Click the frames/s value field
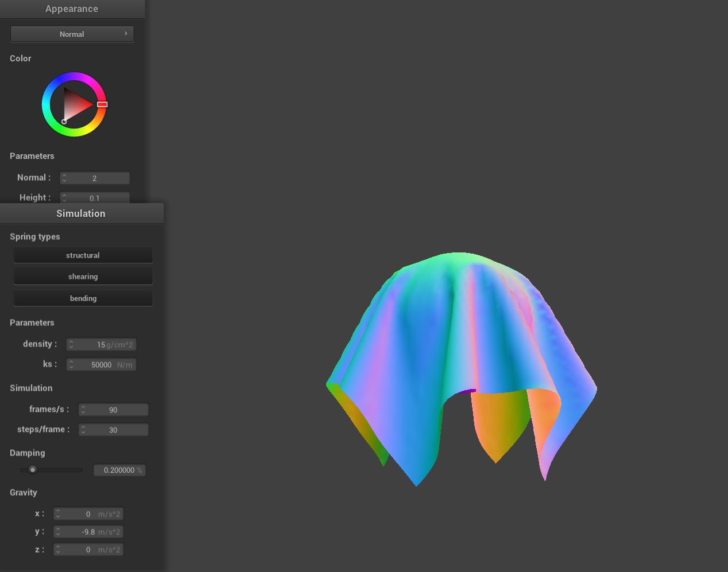Image resolution: width=728 pixels, height=572 pixels. tap(118, 410)
